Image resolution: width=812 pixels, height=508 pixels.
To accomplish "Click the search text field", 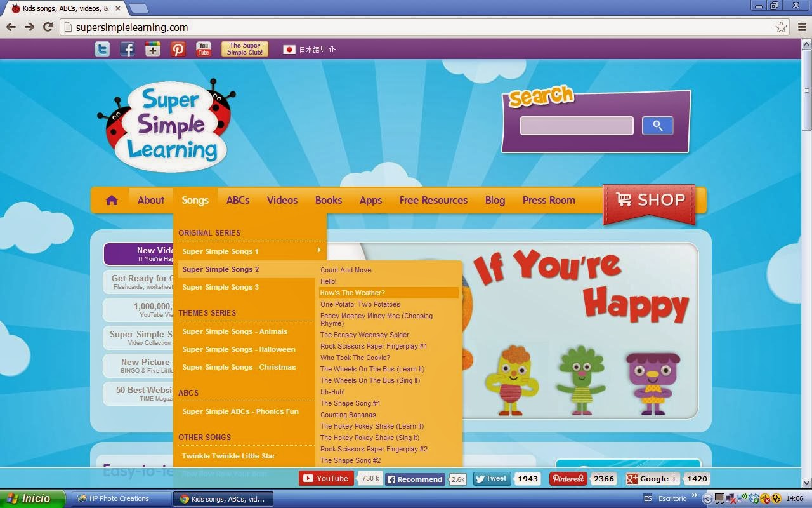I will [577, 126].
